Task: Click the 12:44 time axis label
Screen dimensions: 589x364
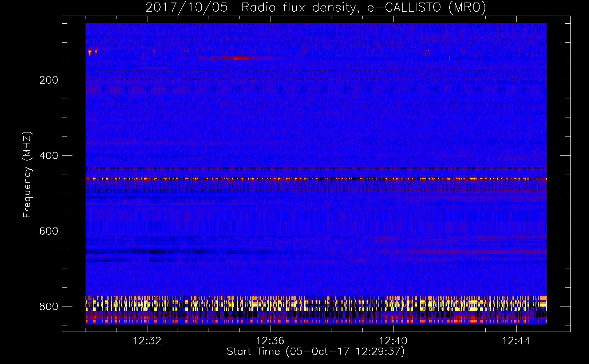Action: coord(516,341)
